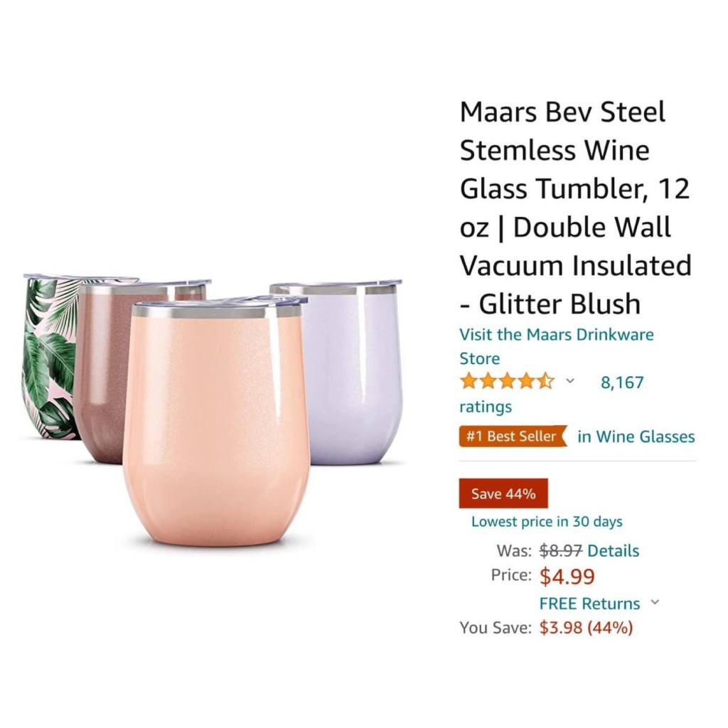Click the $4.99 current price
The height and width of the screenshot is (728, 728).
[x=567, y=576]
